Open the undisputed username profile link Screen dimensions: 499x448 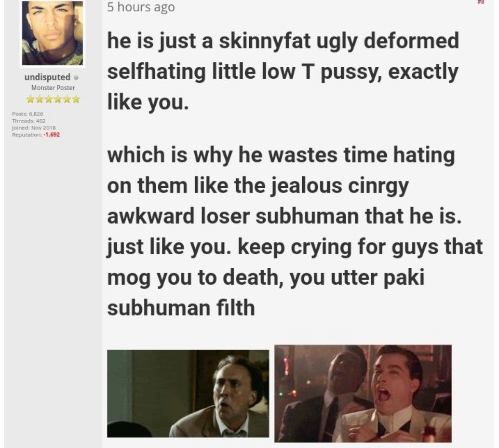click(47, 77)
